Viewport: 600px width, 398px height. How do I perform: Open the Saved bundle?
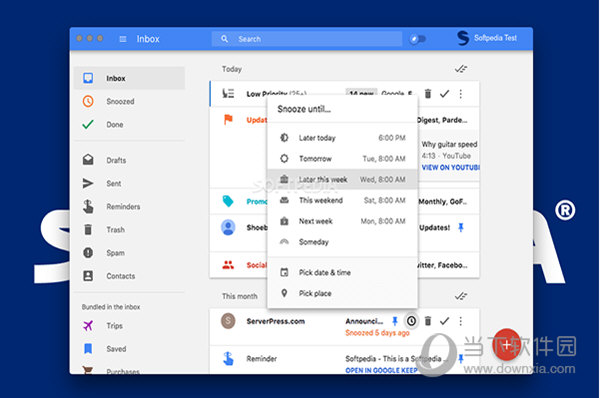pyautogui.click(x=129, y=349)
